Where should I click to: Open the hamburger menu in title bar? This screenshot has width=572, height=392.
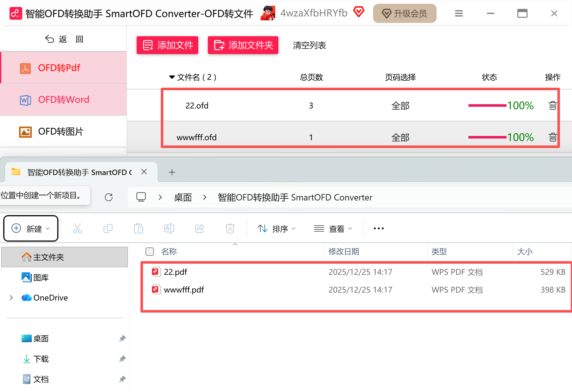pos(459,13)
